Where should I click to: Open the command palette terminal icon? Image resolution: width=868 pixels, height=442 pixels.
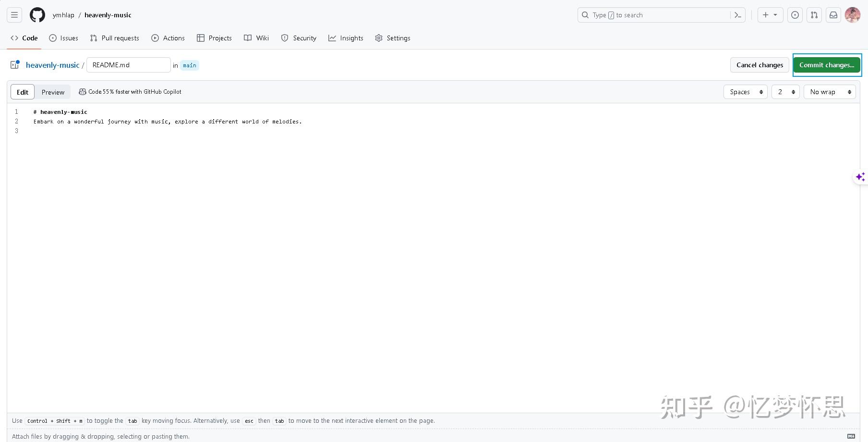tap(738, 15)
